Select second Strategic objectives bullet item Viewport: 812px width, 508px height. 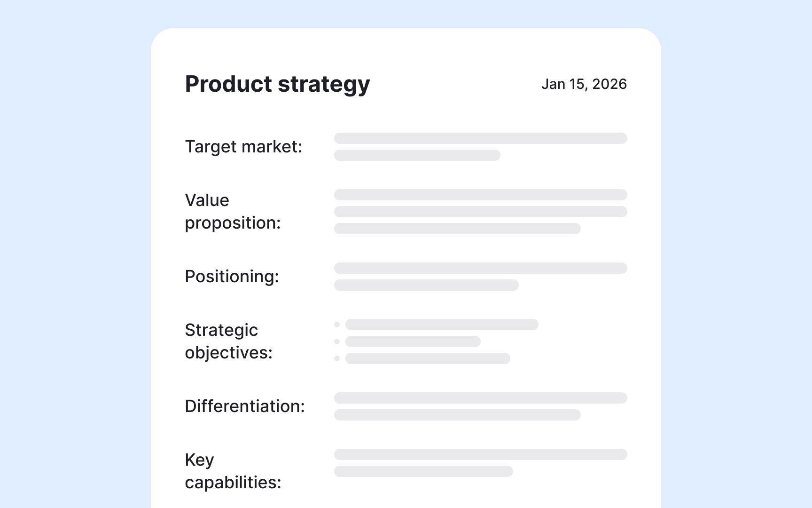[x=413, y=341]
